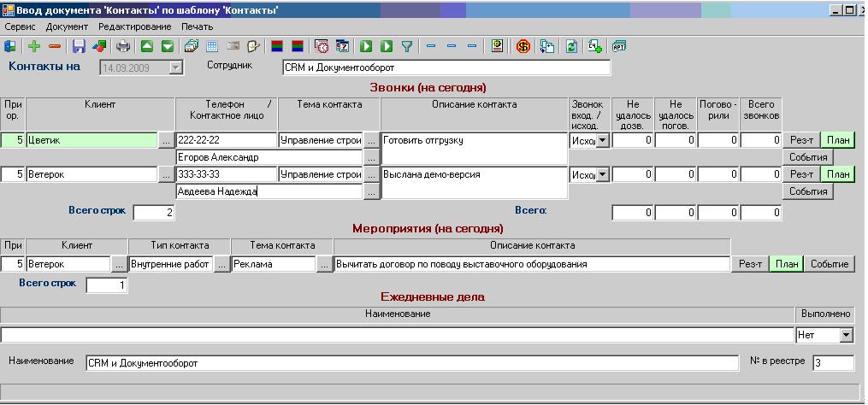The image size is (868, 405).
Task: Open the Редактирование menu
Action: [x=135, y=26]
